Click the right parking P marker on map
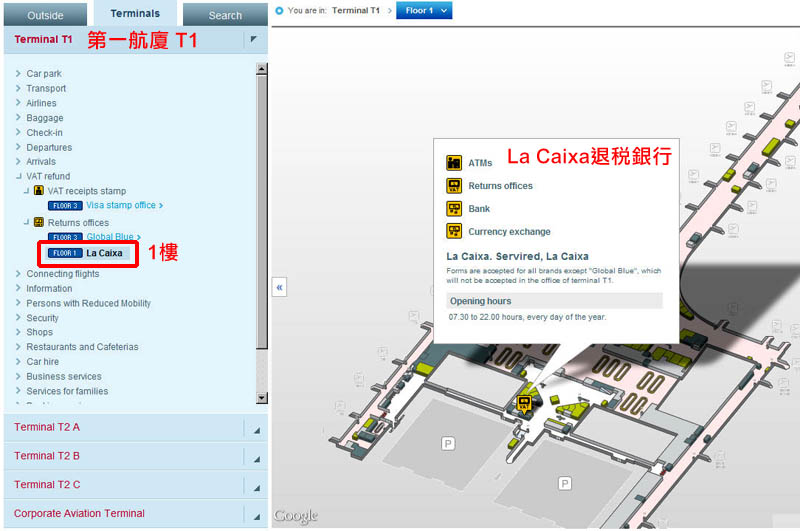 (x=564, y=483)
